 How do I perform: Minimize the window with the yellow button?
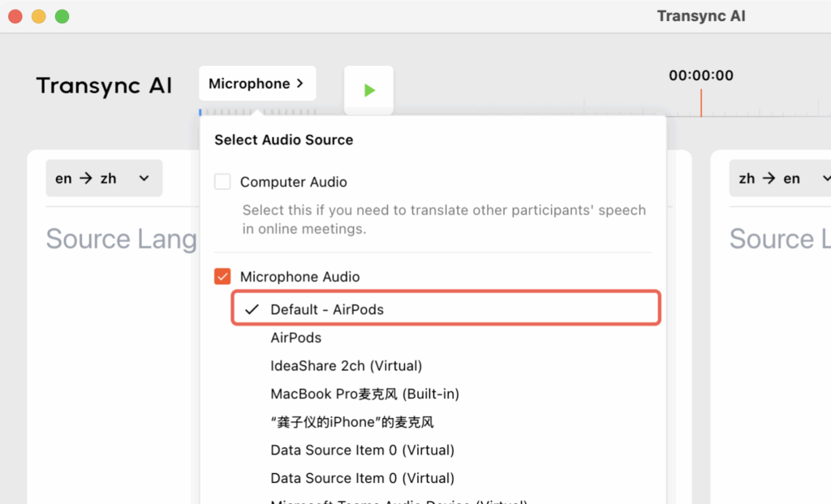pos(38,16)
